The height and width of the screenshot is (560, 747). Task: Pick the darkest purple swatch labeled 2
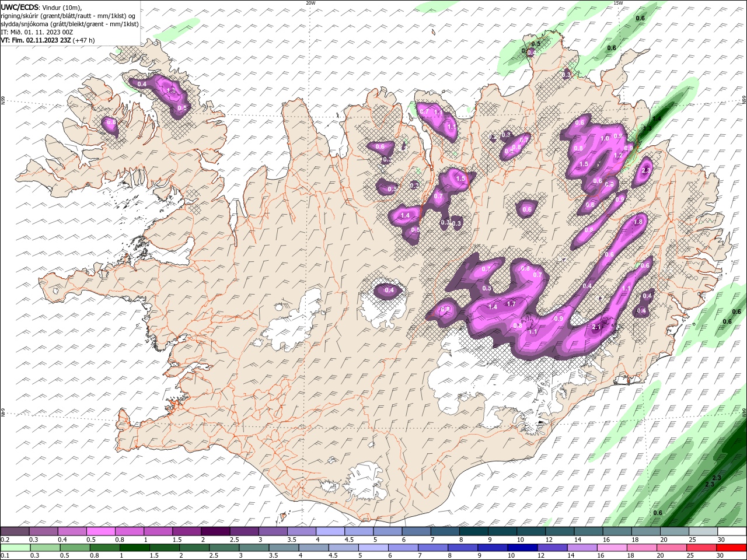[215, 531]
